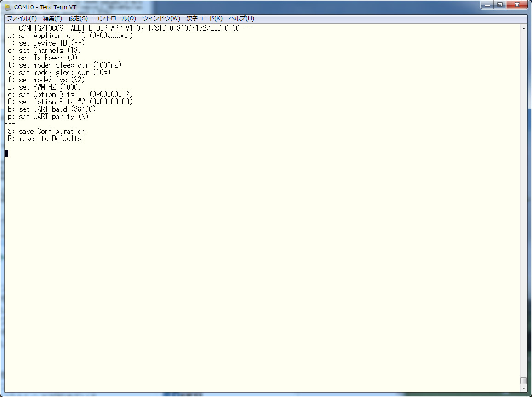Click the 'c: set Channels (18)' line
Viewport: 532px width, 397px height.
pos(44,51)
